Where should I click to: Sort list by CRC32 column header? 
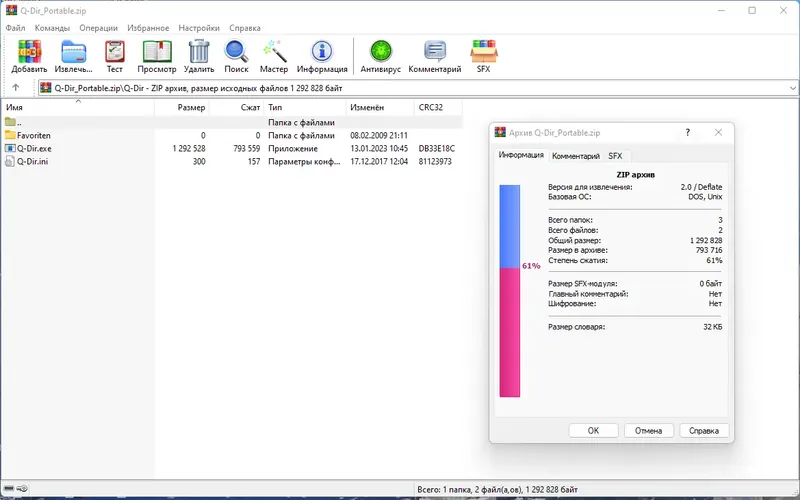[438, 107]
